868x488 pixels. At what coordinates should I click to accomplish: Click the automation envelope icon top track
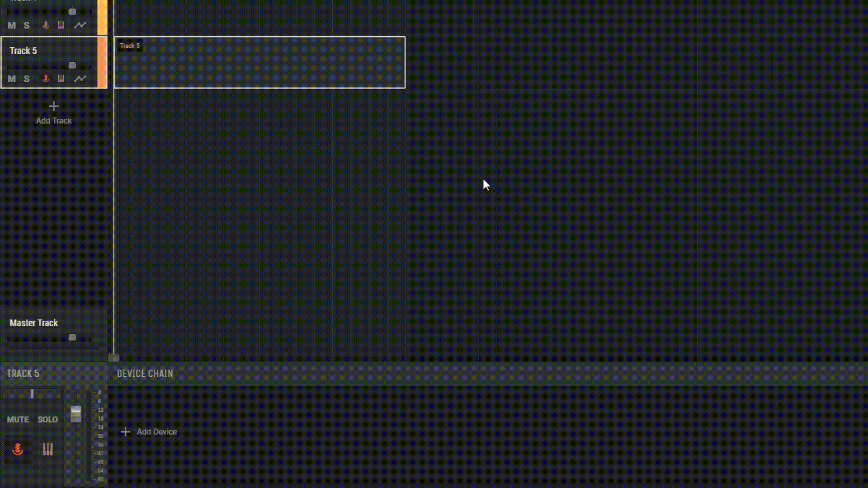[x=80, y=25]
